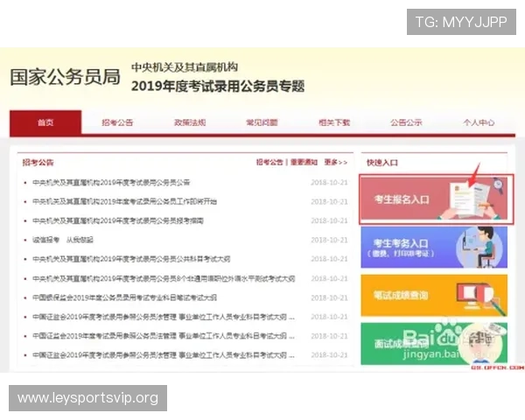Open the 相关下载 tab
525x420 pixels.
point(334,122)
